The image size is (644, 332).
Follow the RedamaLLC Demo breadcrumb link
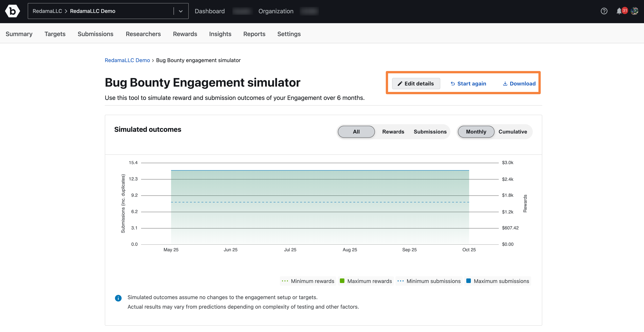[x=127, y=60]
